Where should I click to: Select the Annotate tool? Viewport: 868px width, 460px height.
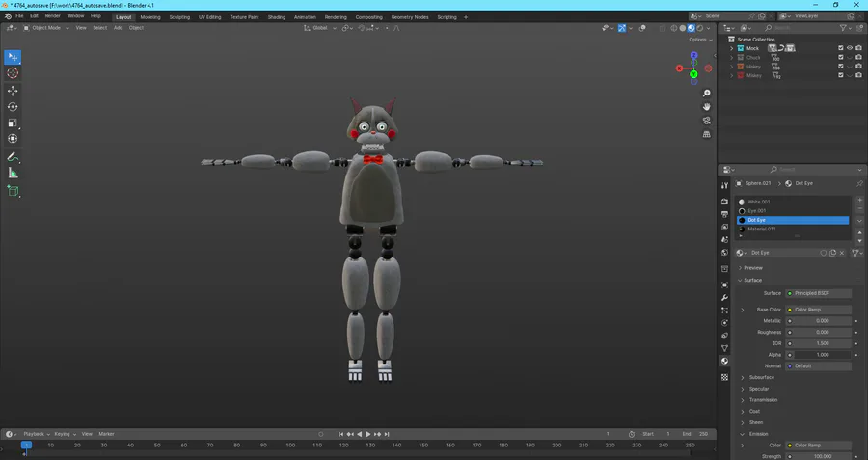pyautogui.click(x=13, y=157)
